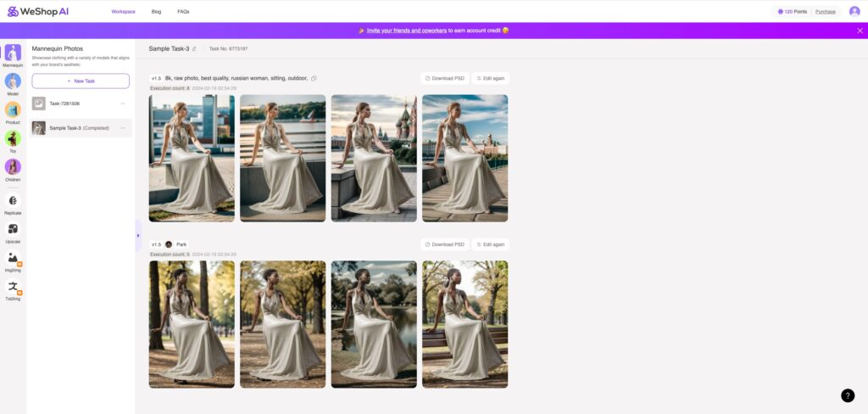This screenshot has height=414, width=868.
Task: Open the user profile avatar
Action: (854, 11)
